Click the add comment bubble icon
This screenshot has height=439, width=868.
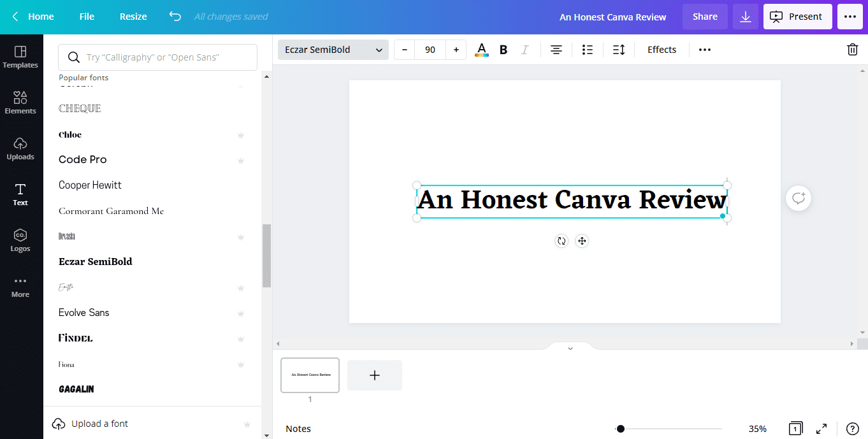pos(799,198)
